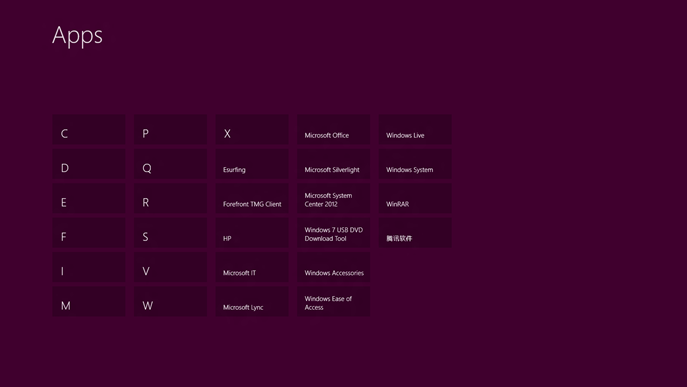Go to Forefront TMG Client group
The height and width of the screenshot is (387, 687).
coord(252,199)
